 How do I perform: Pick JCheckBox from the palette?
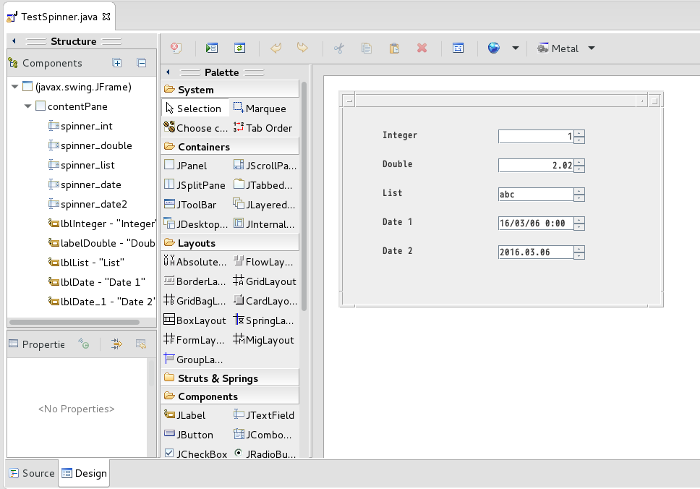pyautogui.click(x=196, y=454)
